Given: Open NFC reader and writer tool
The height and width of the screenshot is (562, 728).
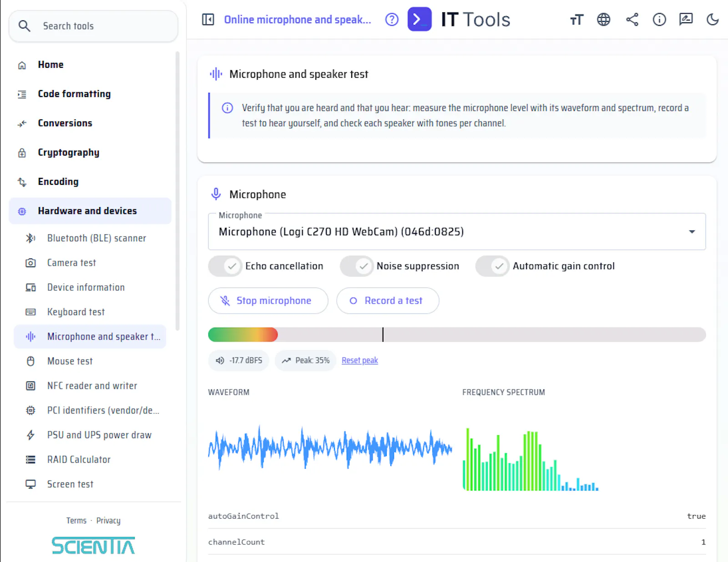Looking at the screenshot, I should tap(90, 385).
